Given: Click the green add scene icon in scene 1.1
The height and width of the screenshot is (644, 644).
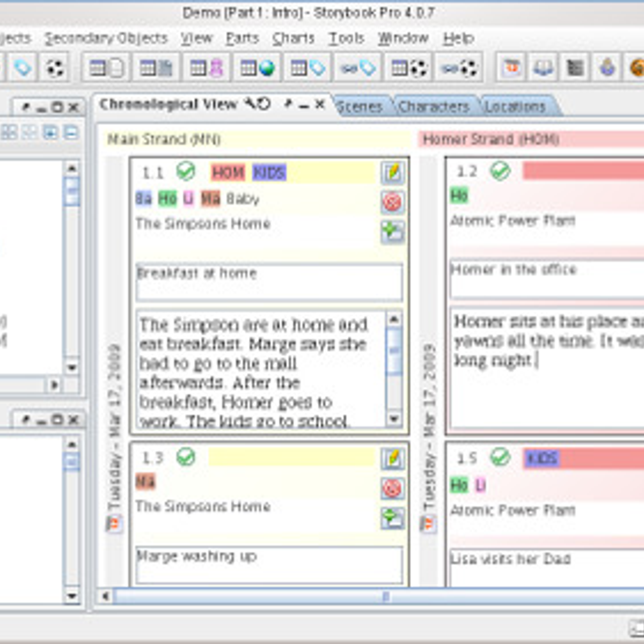Looking at the screenshot, I should click(392, 232).
